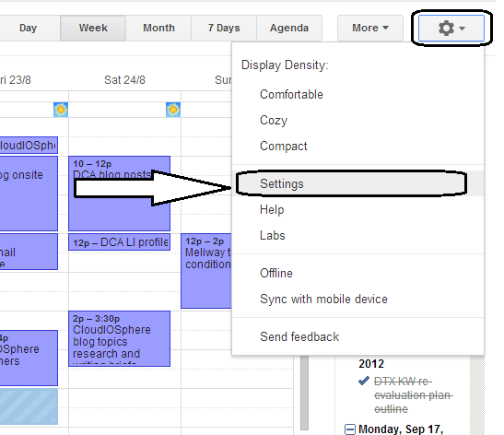The width and height of the screenshot is (504, 435).
Task: Switch to Agenda view
Action: pos(289,28)
